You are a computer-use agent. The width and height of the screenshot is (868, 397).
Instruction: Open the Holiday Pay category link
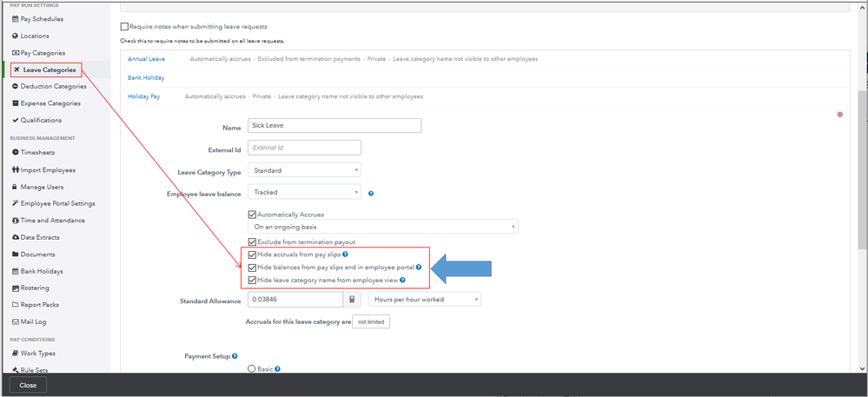coord(143,96)
